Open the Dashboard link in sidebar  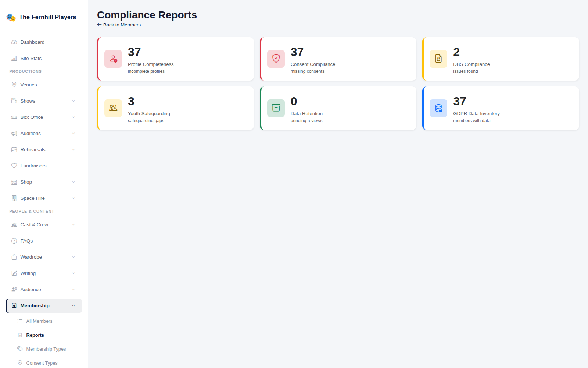(44, 42)
